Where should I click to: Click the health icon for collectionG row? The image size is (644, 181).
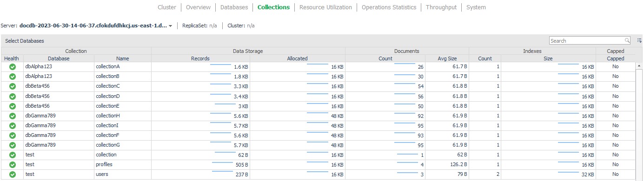(13, 145)
